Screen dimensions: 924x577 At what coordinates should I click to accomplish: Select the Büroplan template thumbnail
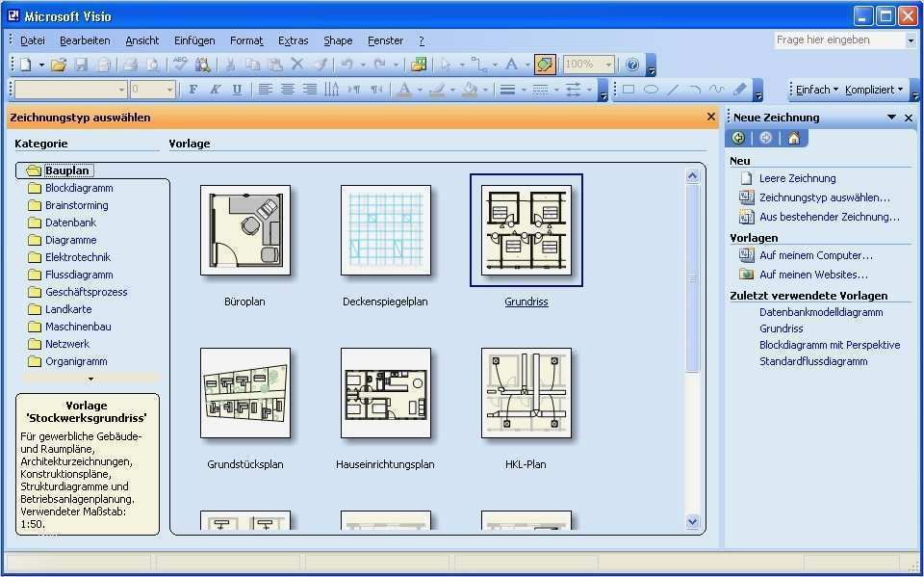pos(245,230)
